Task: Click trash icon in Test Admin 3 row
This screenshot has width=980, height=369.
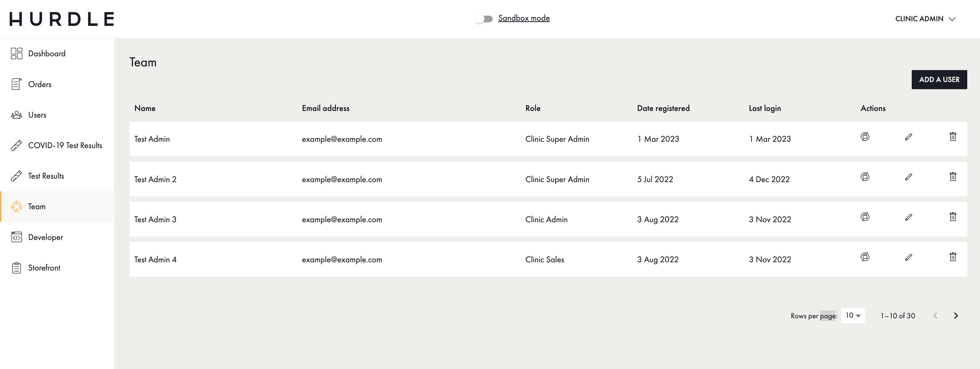Action: (x=953, y=217)
